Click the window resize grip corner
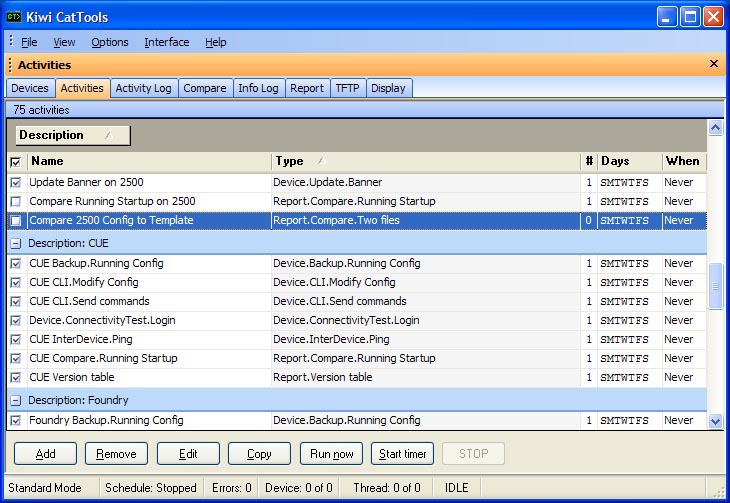The image size is (730, 503). (720, 492)
